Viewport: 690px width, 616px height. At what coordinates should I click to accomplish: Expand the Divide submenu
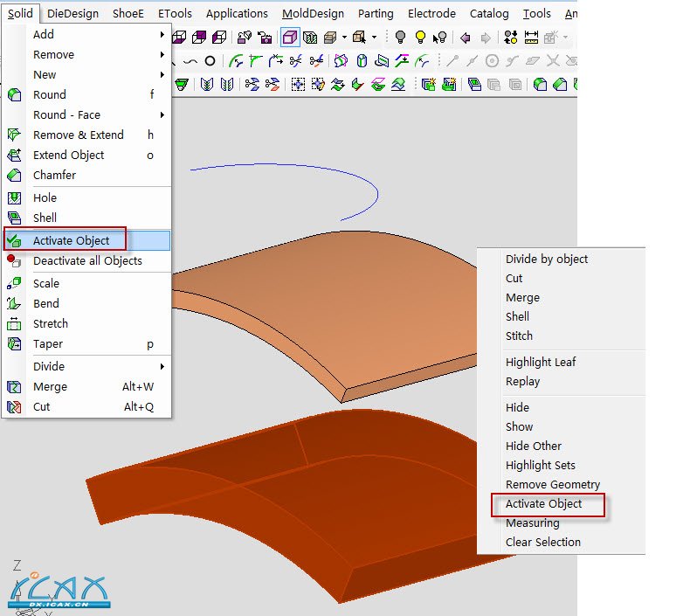(49, 366)
